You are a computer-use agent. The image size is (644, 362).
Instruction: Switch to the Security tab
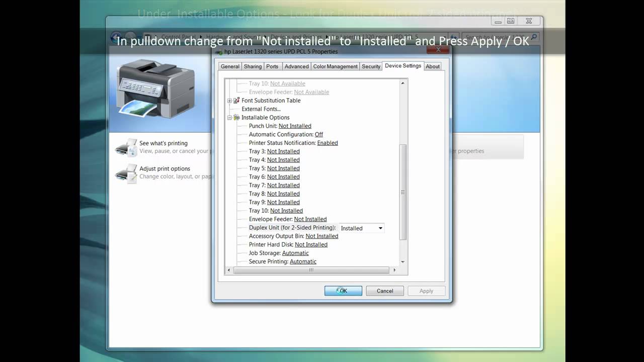click(371, 66)
